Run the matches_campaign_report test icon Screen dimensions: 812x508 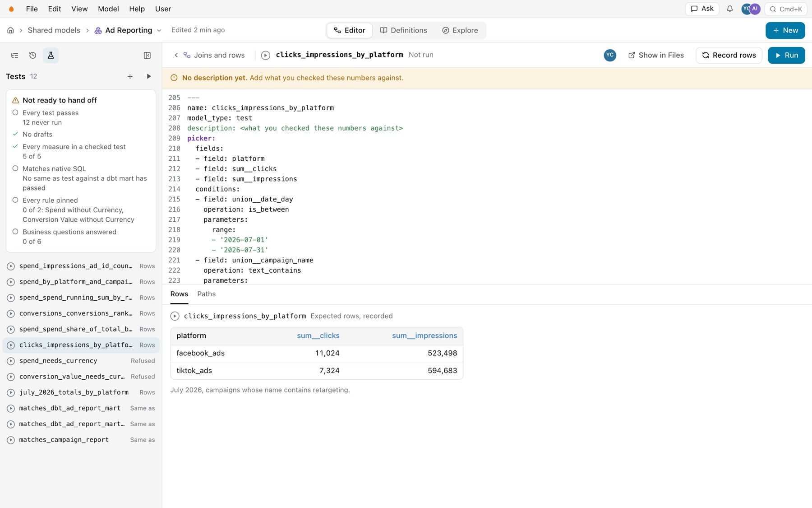tap(11, 440)
